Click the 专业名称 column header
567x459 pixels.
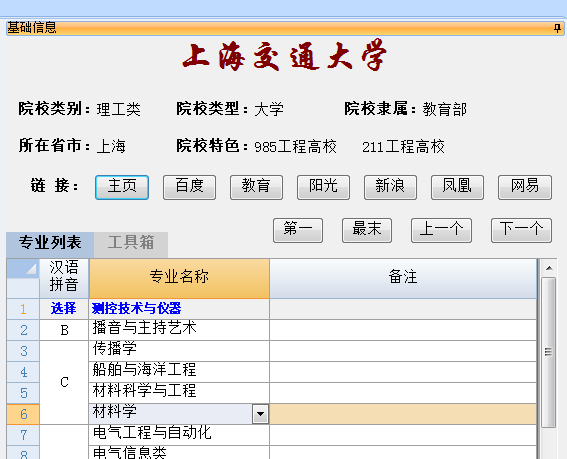[x=179, y=279]
